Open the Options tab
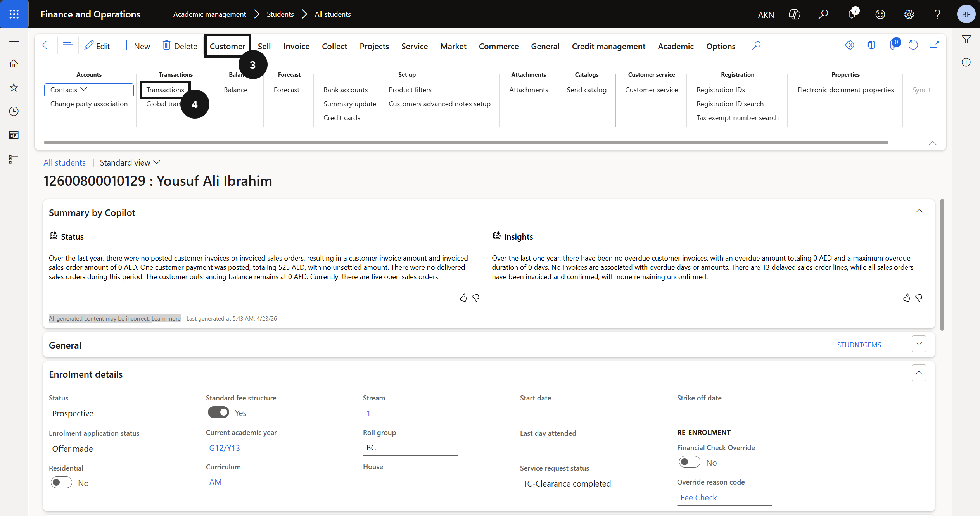 pos(721,47)
